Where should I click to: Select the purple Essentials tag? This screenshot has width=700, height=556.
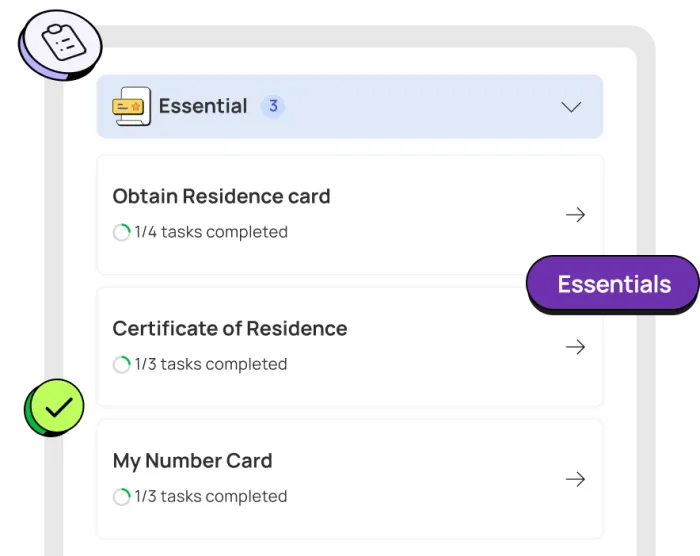click(613, 284)
